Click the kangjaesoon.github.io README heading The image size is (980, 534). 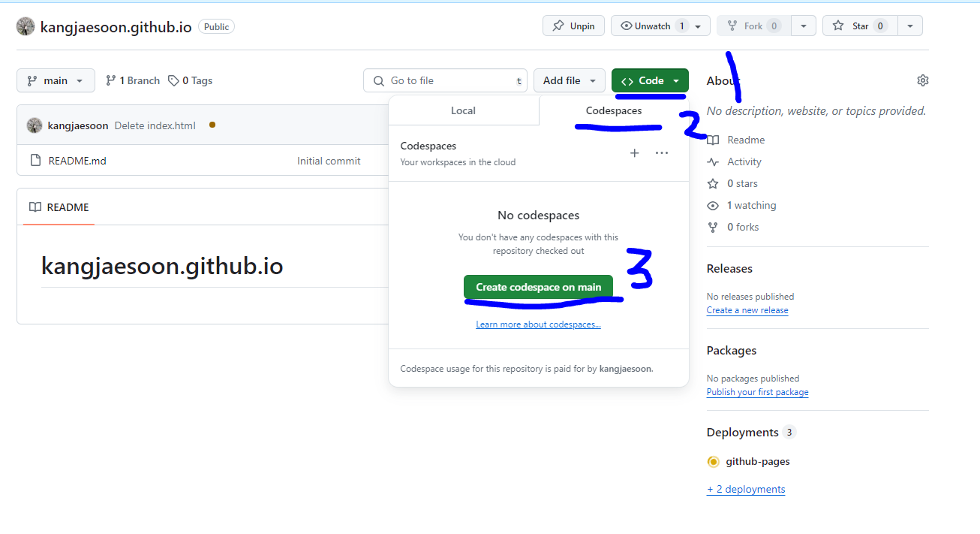tap(162, 266)
